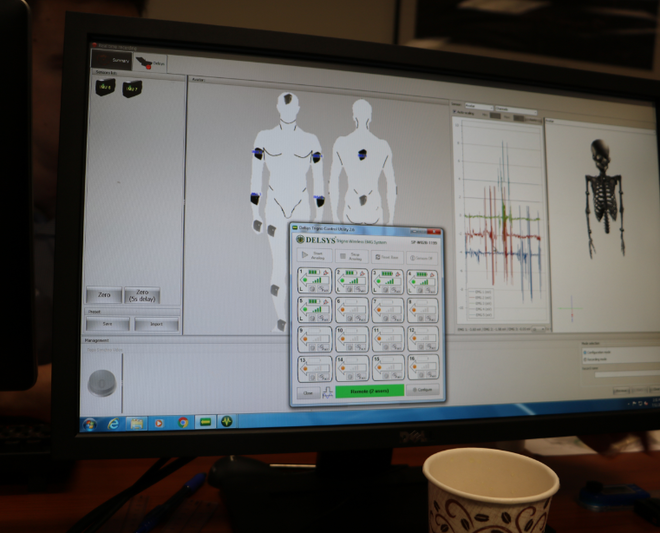Click Close in the Delsys utility
Screen dimensions: 660x533
click(308, 393)
